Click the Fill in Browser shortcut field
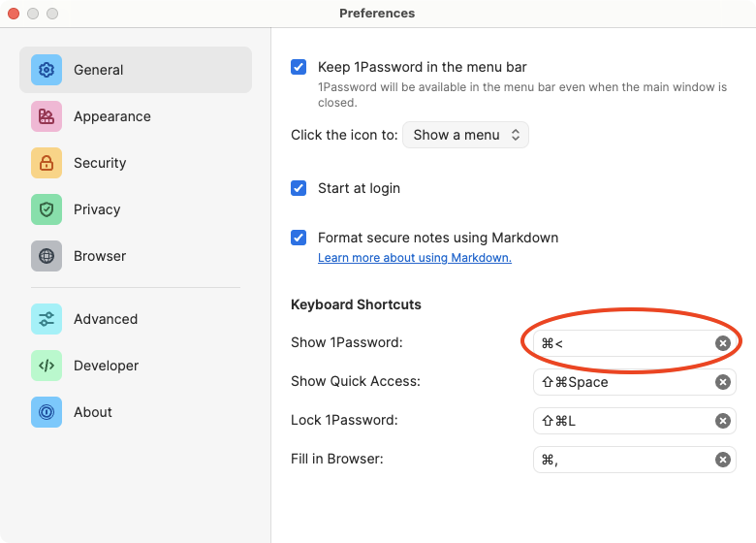 click(x=620, y=460)
